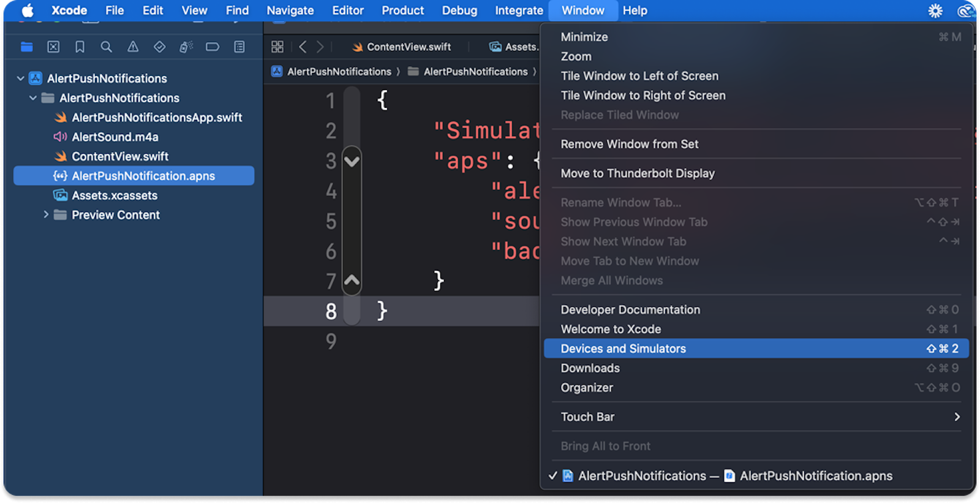This screenshot has width=980, height=503.
Task: Open the Integrate menu
Action: coord(519,10)
